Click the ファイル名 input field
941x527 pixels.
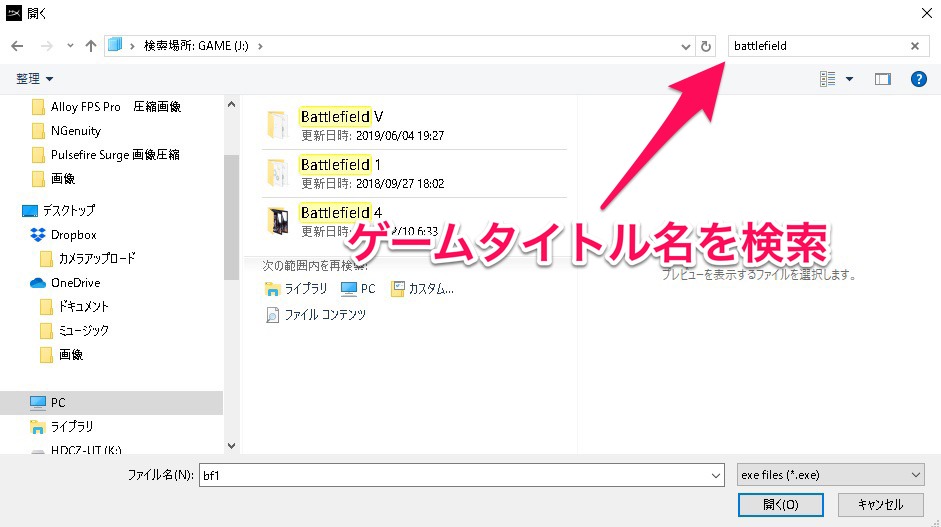click(454, 475)
